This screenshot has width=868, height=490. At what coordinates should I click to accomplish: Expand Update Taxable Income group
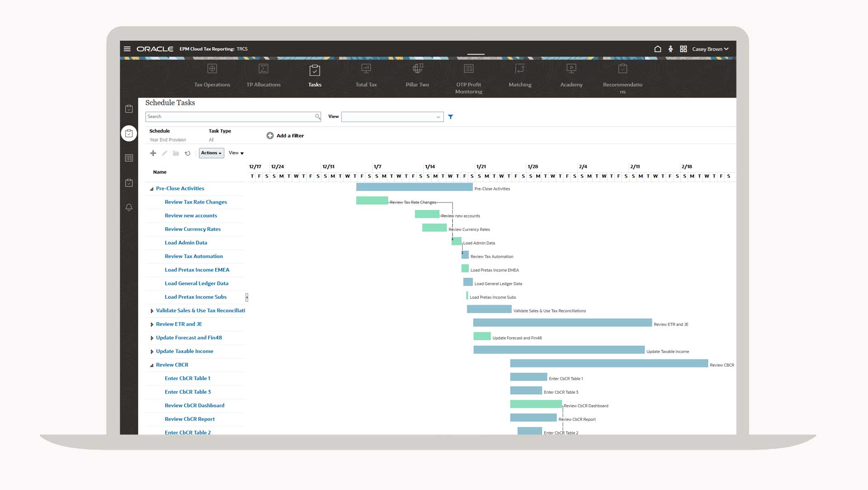[x=152, y=352]
